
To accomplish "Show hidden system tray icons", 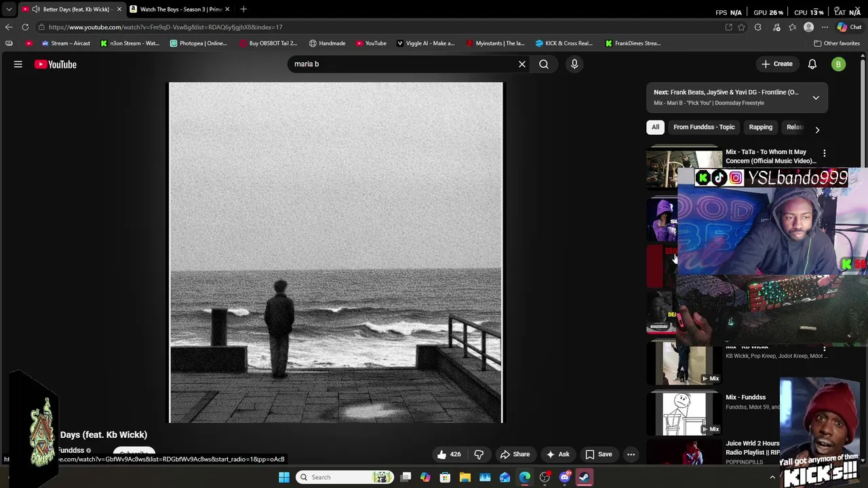I will 772,477.
